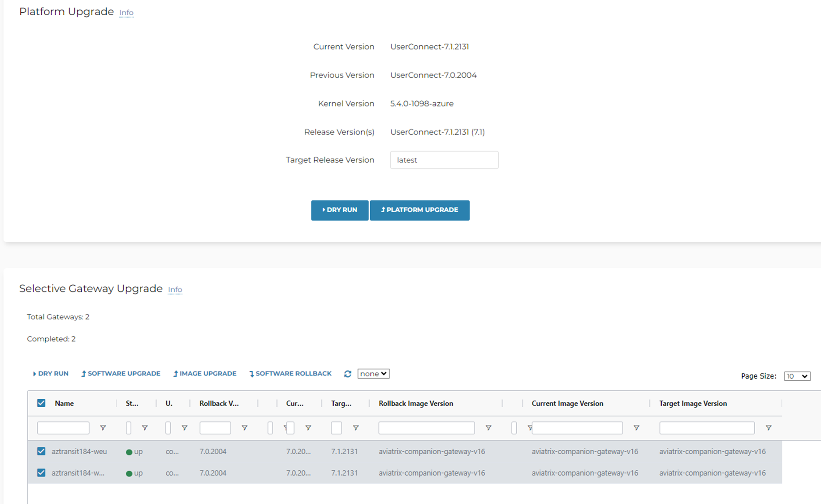The height and width of the screenshot is (504, 821).
Task: Click 7.1.2131 target in truncated aztransit184-w... row
Action: pos(345,473)
